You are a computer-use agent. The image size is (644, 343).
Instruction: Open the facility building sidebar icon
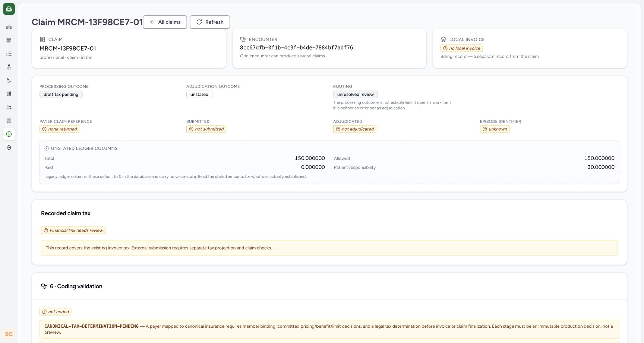(x=9, y=27)
